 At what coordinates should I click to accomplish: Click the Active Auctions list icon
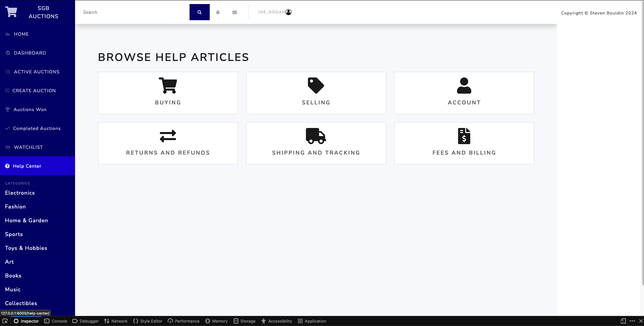[8, 72]
